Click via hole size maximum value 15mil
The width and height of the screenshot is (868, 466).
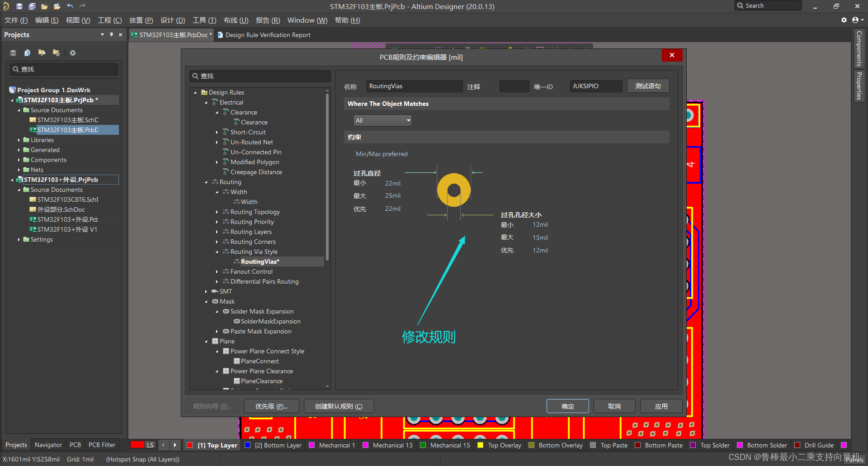540,238
